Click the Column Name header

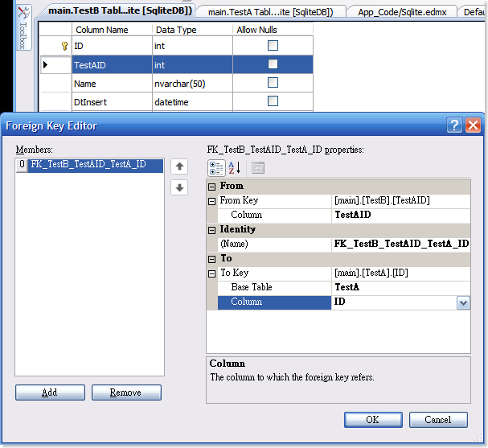coord(112,30)
